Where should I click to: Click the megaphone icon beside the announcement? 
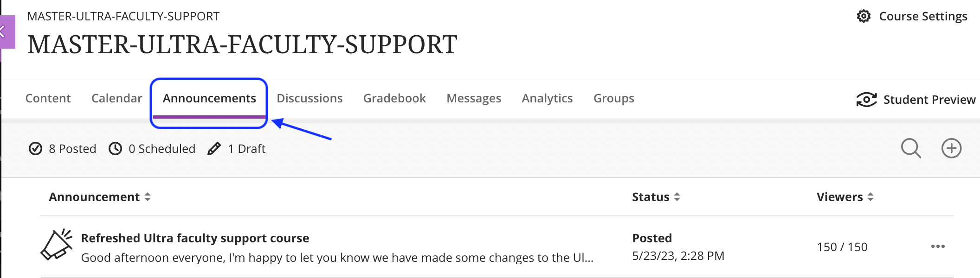(57, 245)
